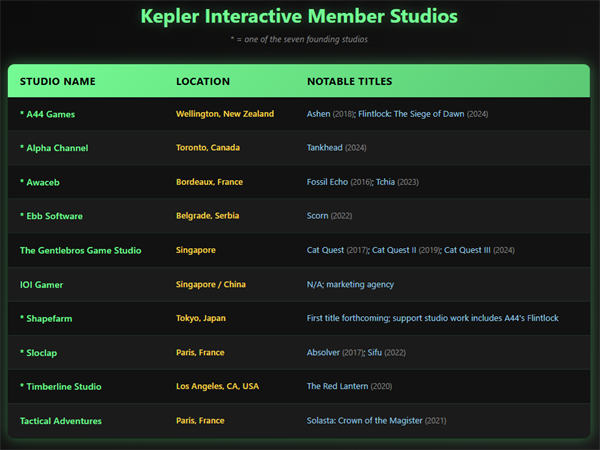Click the LOCATION column header
Screen dimensions: 600x450
click(x=203, y=82)
